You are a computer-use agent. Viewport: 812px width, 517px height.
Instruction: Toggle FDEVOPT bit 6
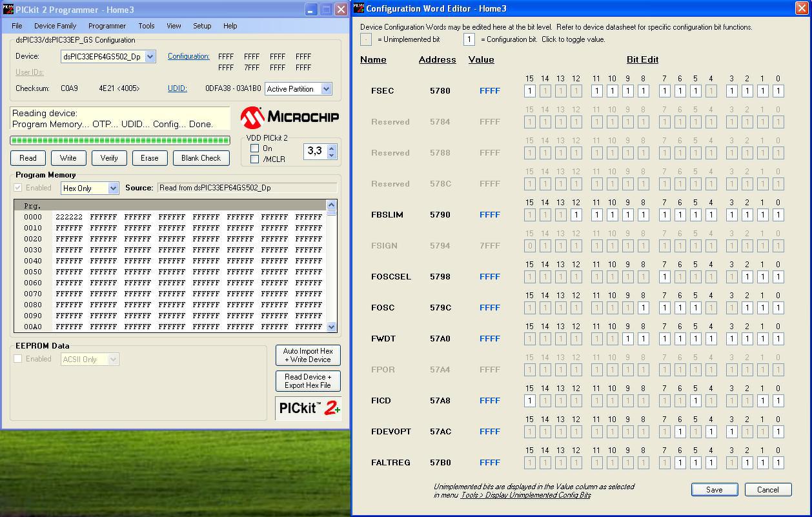tap(680, 432)
